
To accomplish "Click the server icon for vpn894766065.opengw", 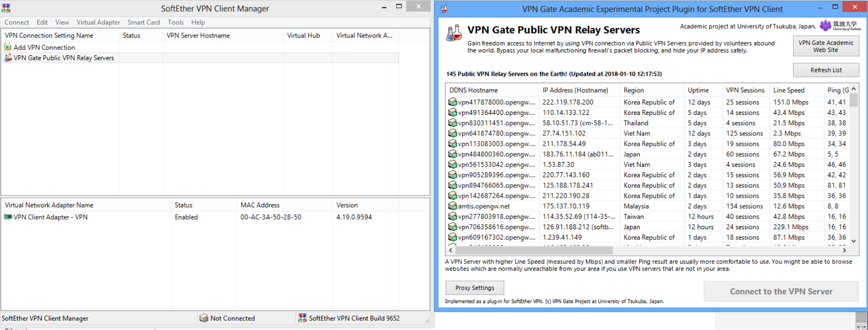I will 452,185.
